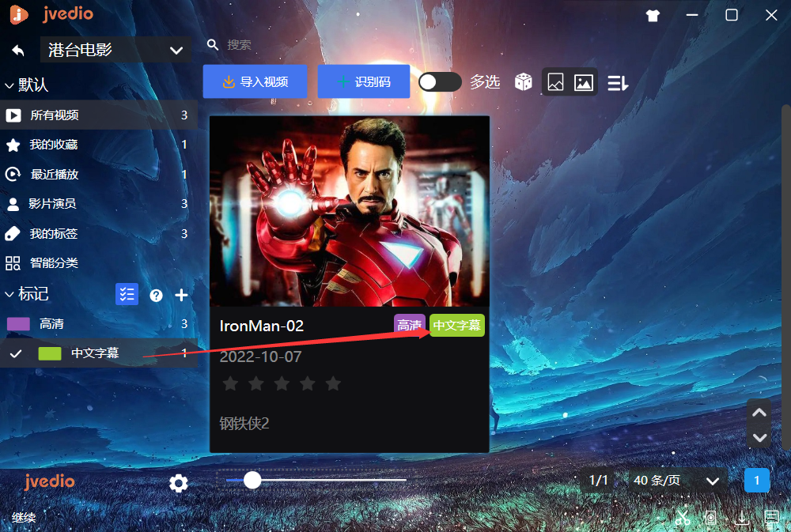This screenshot has height=532, width=791.
Task: Collapse the 标记 section
Action: [x=9, y=294]
